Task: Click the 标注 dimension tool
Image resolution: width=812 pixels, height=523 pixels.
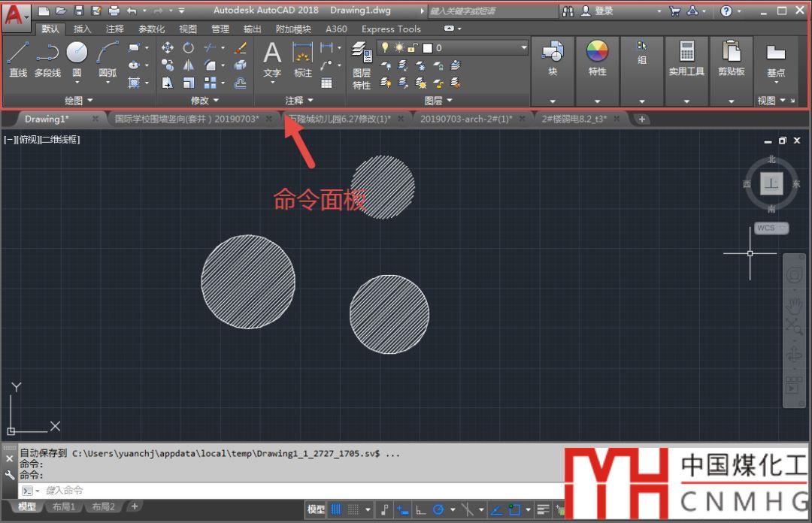Action: click(302, 59)
